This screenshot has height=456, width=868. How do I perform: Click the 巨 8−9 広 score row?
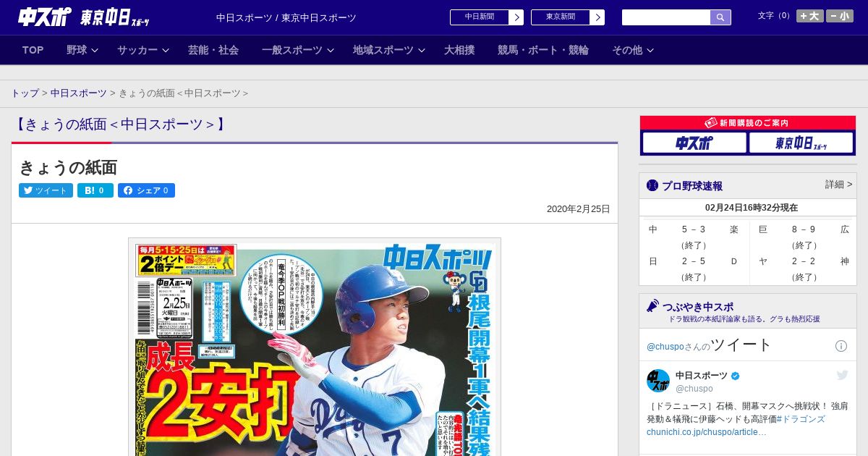[803, 229]
